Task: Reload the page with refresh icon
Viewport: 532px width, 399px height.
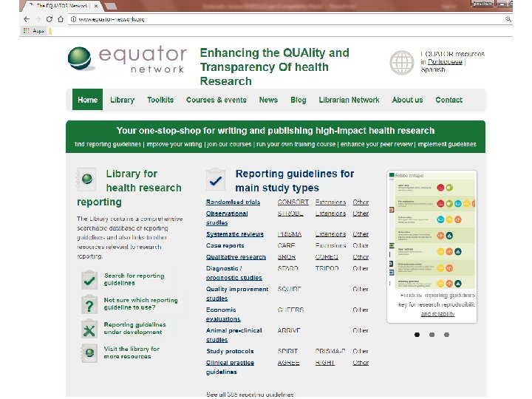Action: (50, 19)
